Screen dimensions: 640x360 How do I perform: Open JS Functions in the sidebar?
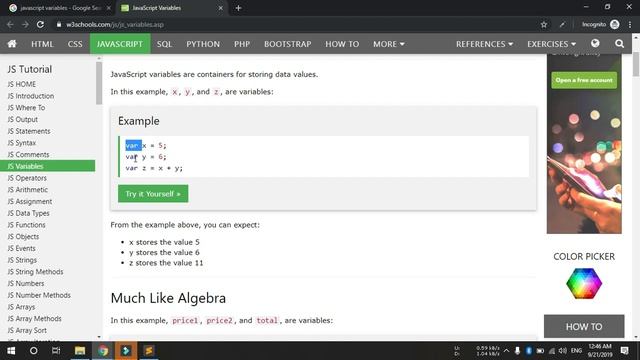pos(26,225)
